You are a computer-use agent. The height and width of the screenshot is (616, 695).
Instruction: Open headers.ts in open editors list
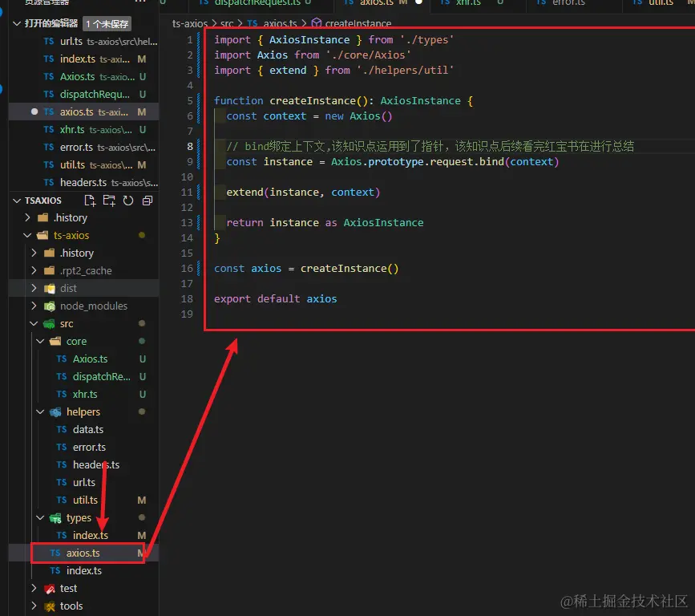click(84, 182)
